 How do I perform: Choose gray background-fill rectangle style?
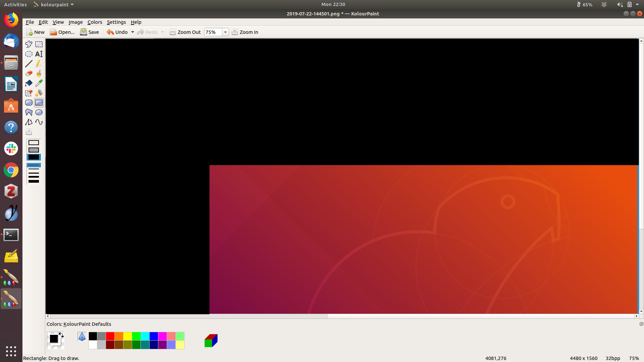click(x=34, y=150)
